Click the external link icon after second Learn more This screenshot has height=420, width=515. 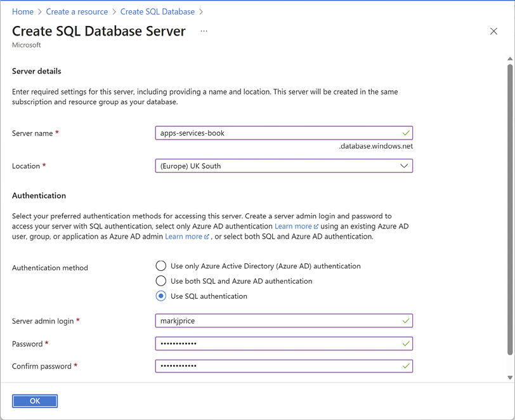206,237
